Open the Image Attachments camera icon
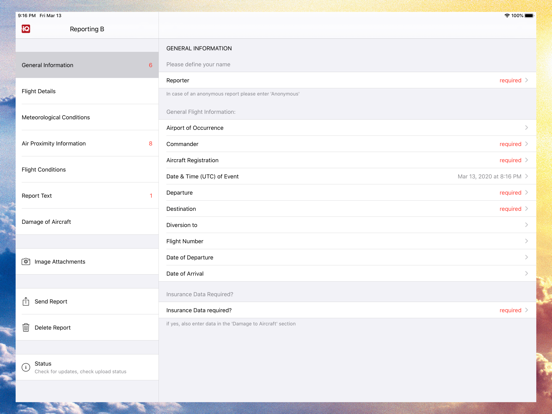 pyautogui.click(x=26, y=262)
